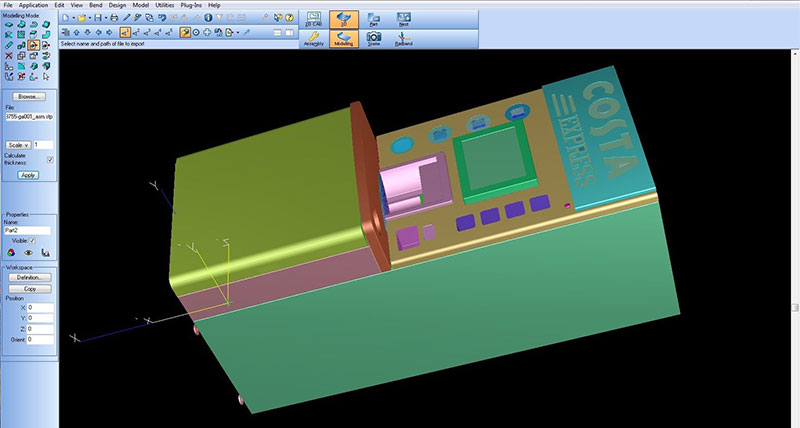Click the blue information icon
The image size is (800, 428).
click(208, 18)
